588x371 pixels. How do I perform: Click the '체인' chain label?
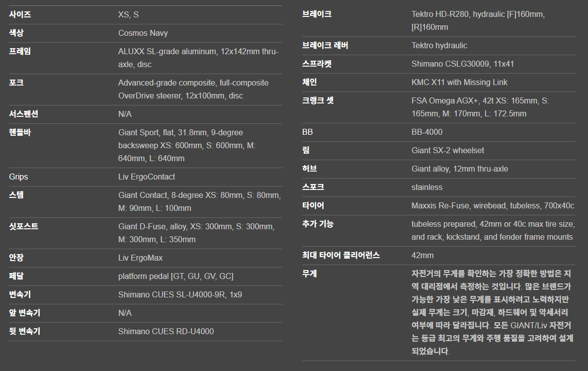[x=309, y=82]
